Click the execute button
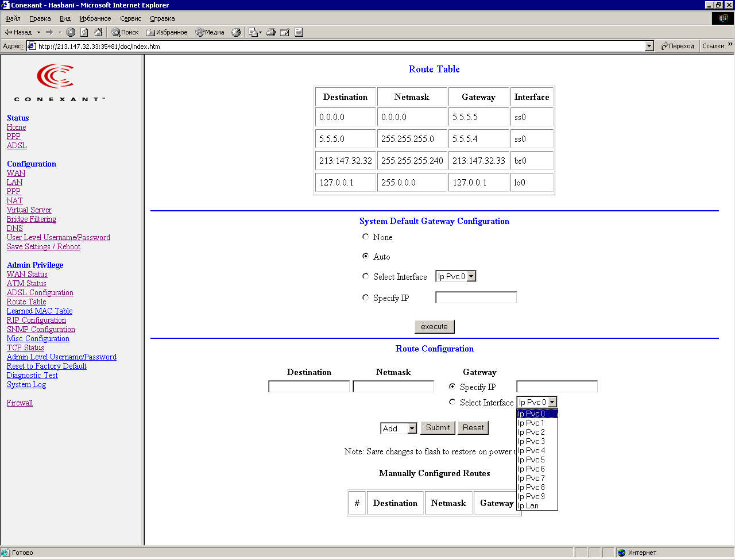 pyautogui.click(x=435, y=327)
